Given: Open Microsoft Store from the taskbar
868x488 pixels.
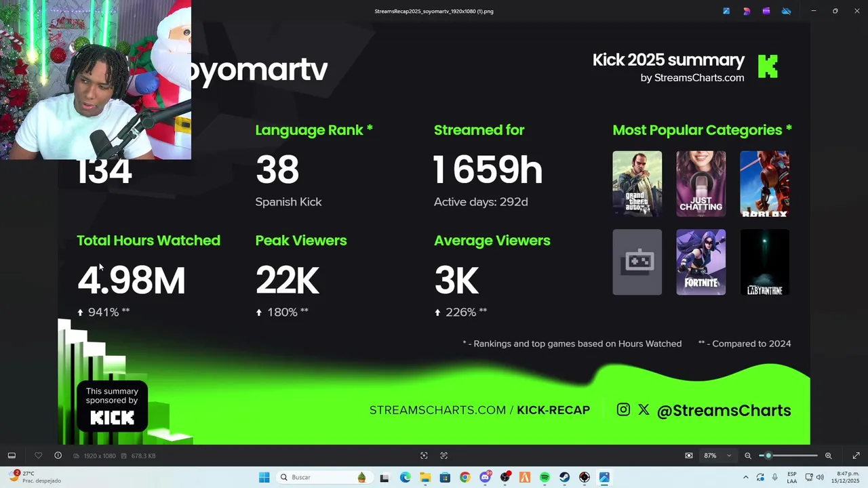Looking at the screenshot, I should (445, 477).
